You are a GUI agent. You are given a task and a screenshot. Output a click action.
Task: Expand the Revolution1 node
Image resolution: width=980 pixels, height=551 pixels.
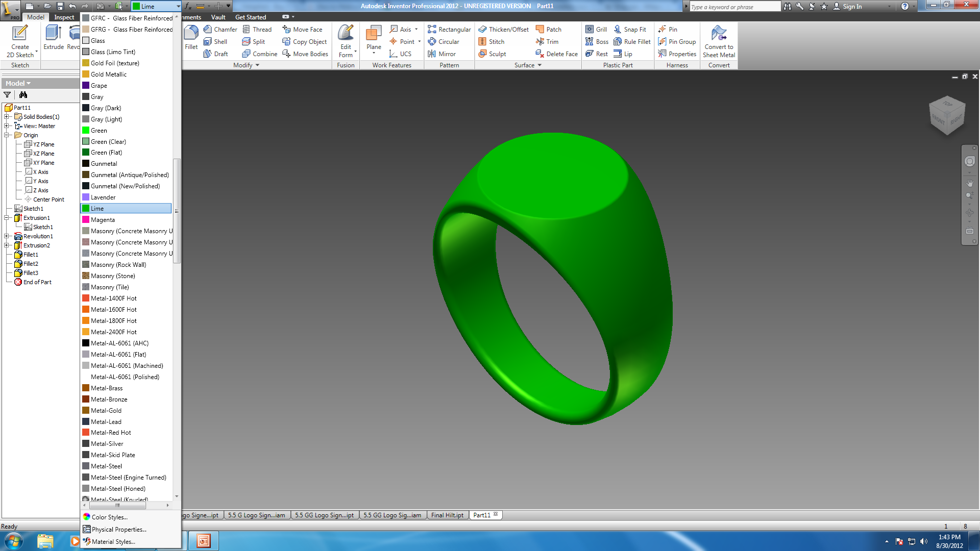7,236
